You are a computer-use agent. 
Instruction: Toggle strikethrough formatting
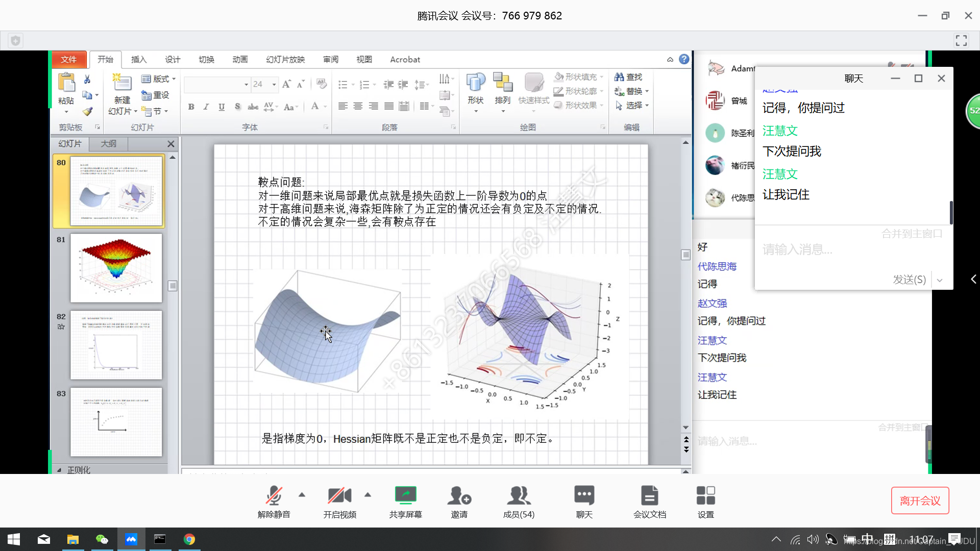coord(253,107)
